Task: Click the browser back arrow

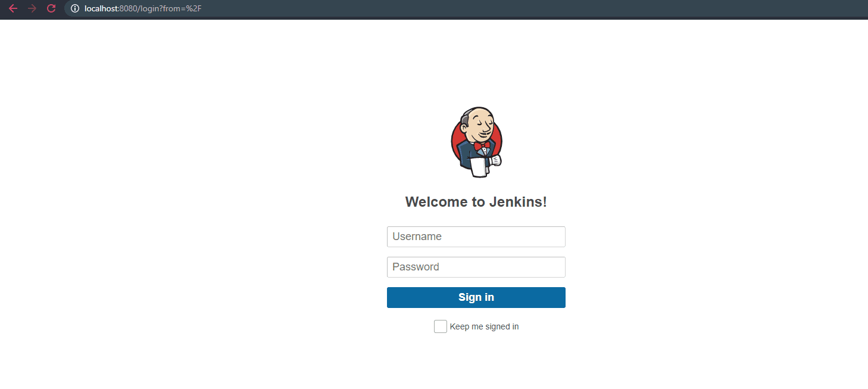Action: coord(13,8)
